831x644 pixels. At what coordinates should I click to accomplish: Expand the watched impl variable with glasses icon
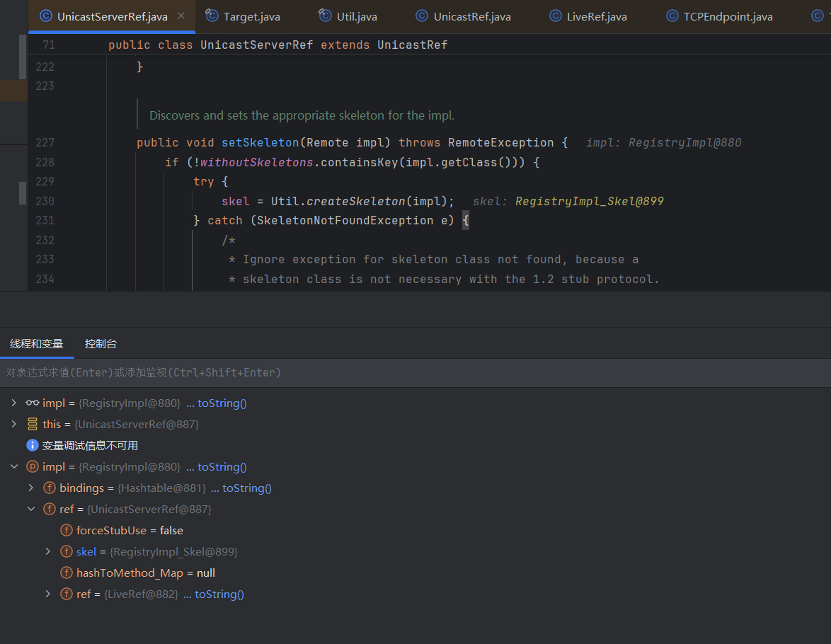pos(13,403)
